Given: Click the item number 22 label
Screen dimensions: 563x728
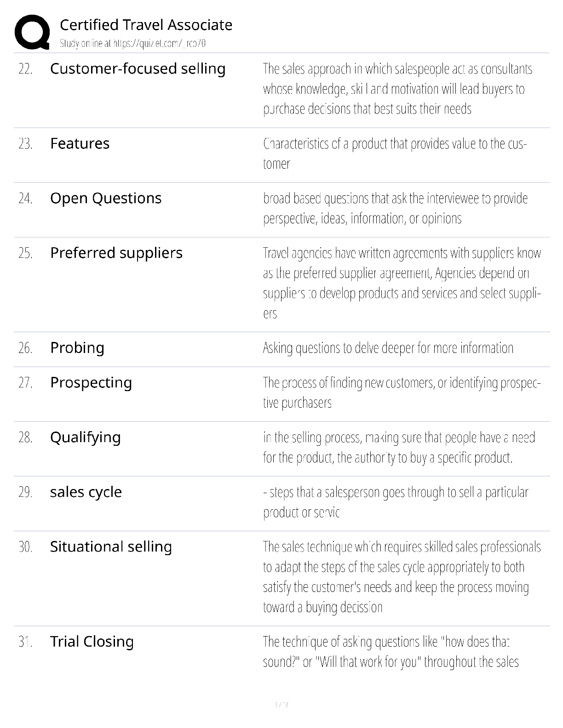Looking at the screenshot, I should (x=25, y=69).
